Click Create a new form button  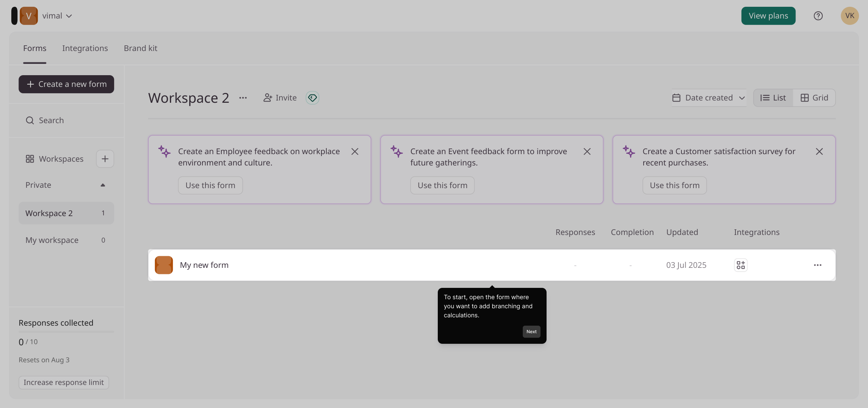click(x=66, y=84)
